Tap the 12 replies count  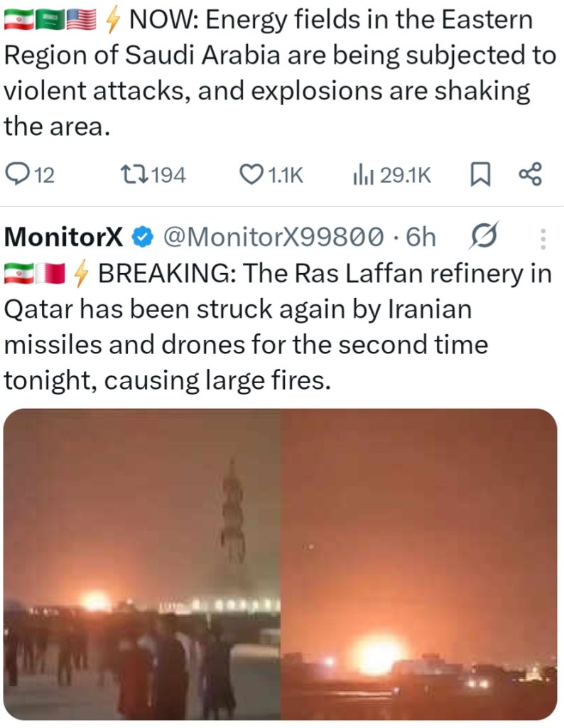pyautogui.click(x=44, y=175)
